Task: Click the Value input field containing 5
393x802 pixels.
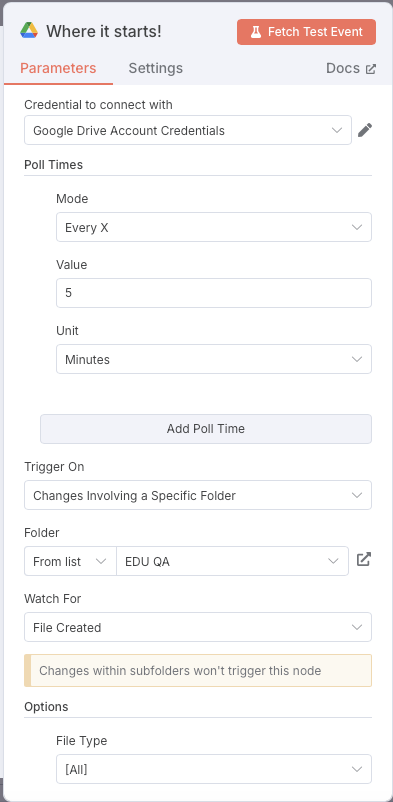Action: point(214,293)
